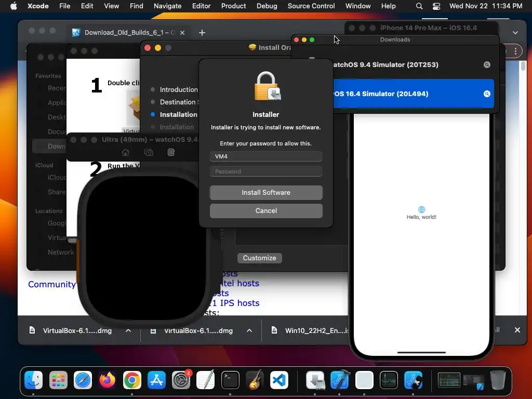Click the browser page vertical scrollbar
This screenshot has width=532, height=399.
523,66
